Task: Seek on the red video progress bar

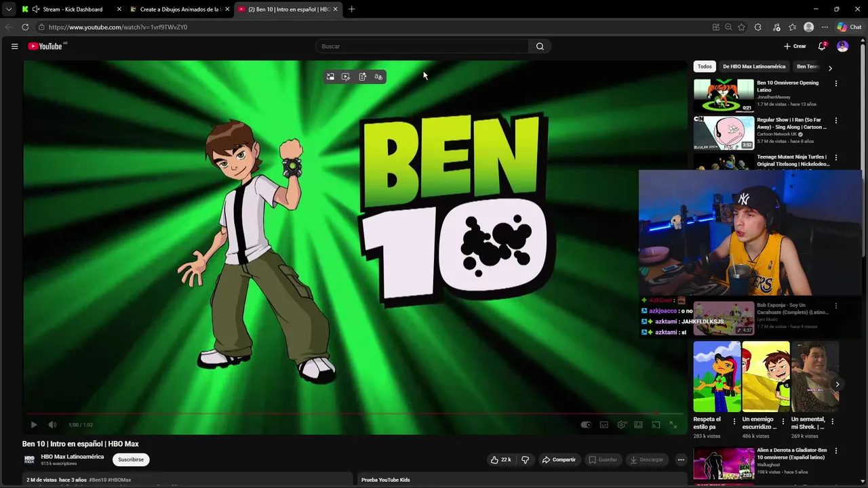Action: click(355, 413)
